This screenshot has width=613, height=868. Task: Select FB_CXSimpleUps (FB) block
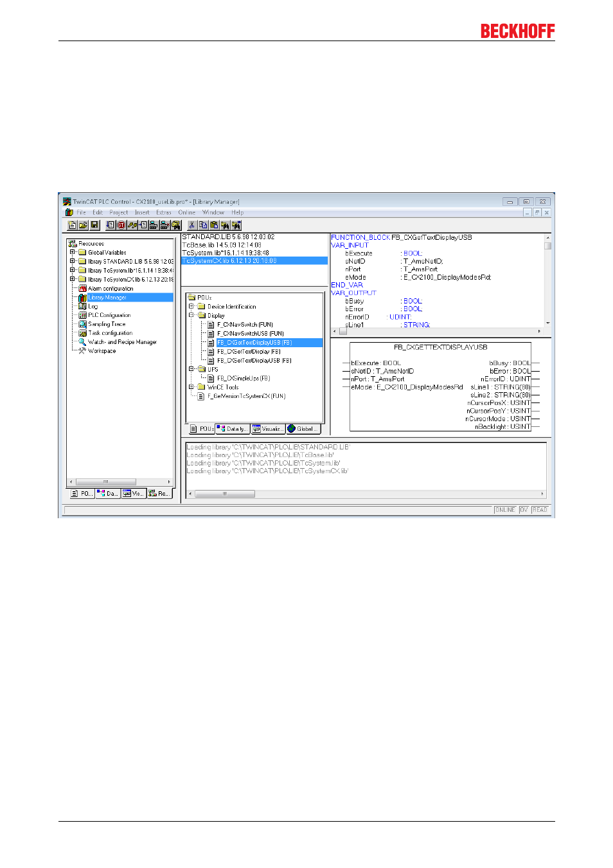click(244, 379)
